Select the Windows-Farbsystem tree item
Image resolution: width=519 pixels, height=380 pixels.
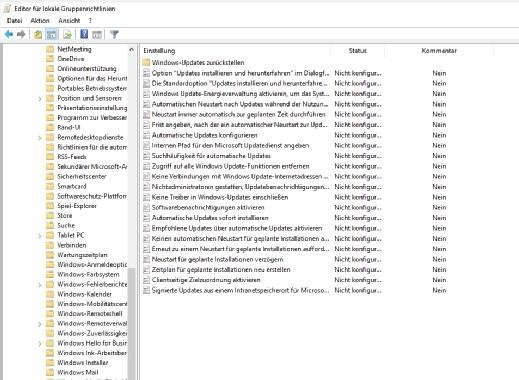coord(88,274)
